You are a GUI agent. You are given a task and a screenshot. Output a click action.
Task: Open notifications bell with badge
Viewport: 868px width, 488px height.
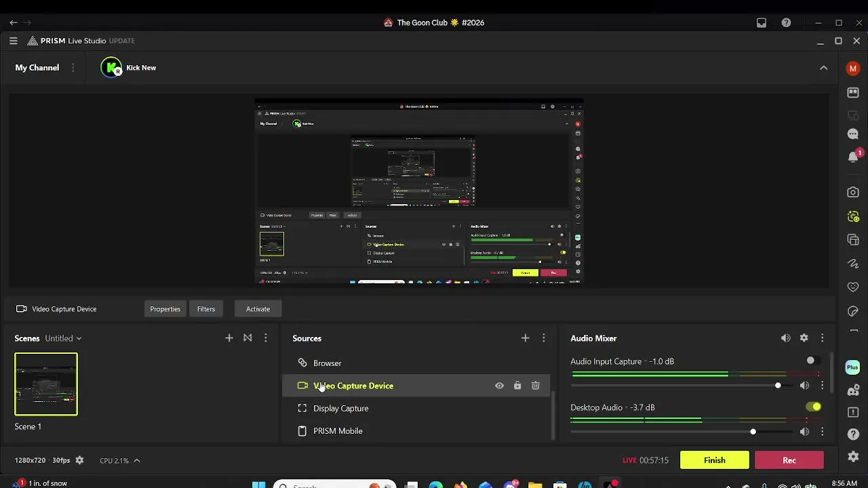coord(854,157)
